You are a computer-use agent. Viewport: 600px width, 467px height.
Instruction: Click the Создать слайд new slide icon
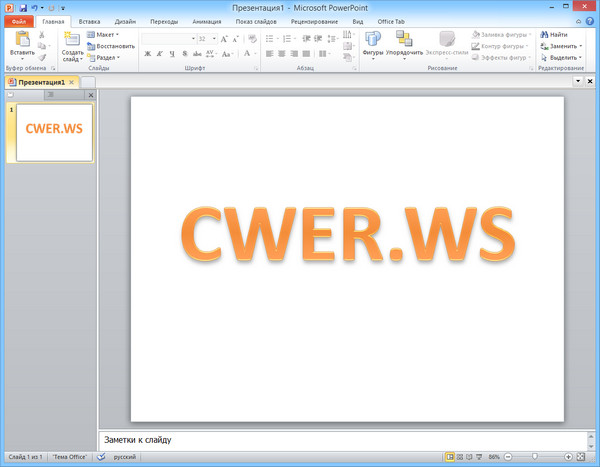[x=72, y=40]
